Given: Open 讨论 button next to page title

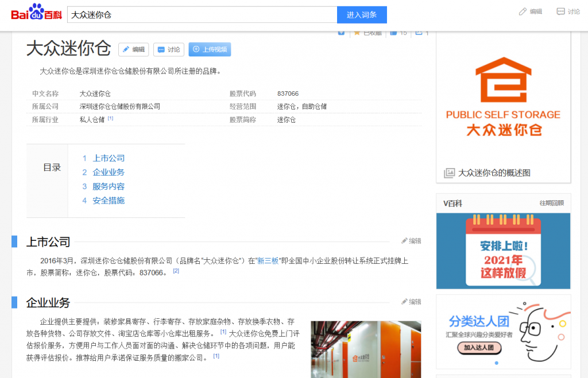Looking at the screenshot, I should (x=169, y=49).
